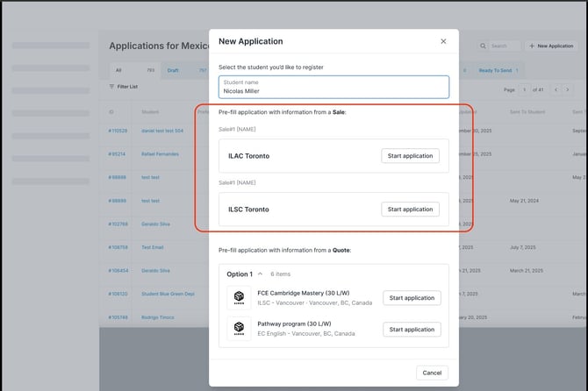Image resolution: width=588 pixels, height=391 pixels.
Task: Click the Pathway program school logo
Action: tap(239, 330)
